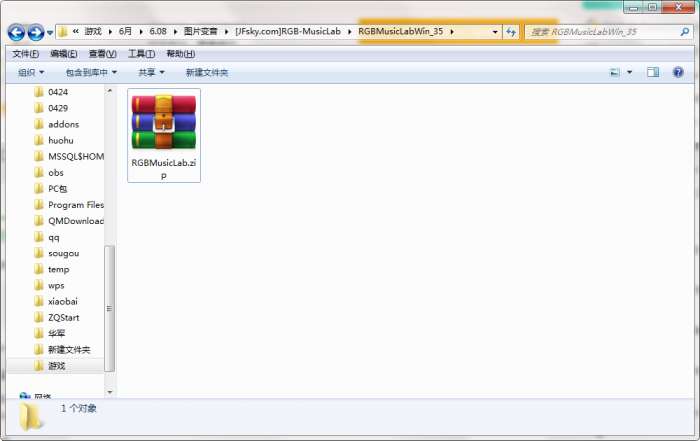The width and height of the screenshot is (700, 441).
Task: Click the search magnifier icon
Action: tap(684, 32)
